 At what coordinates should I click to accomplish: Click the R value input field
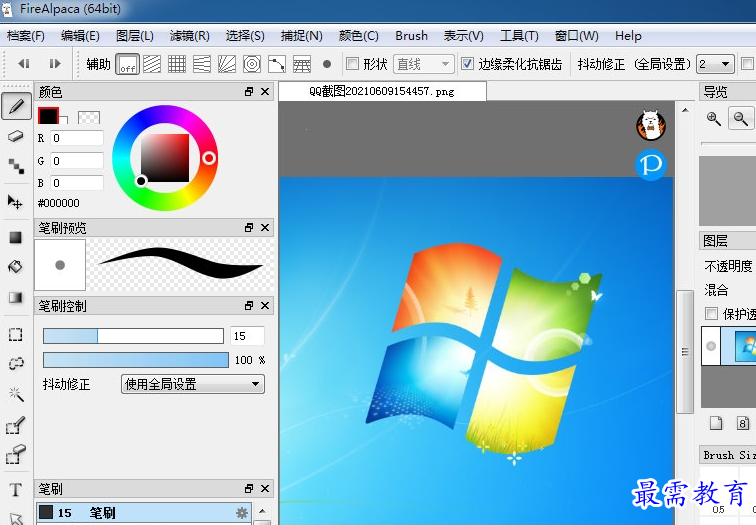(x=77, y=138)
